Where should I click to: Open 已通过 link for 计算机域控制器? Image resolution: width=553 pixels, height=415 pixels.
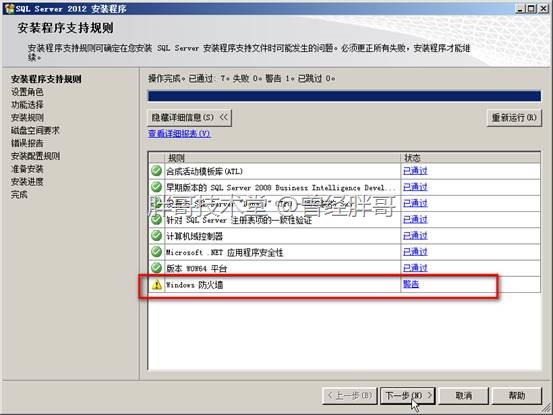pos(415,236)
